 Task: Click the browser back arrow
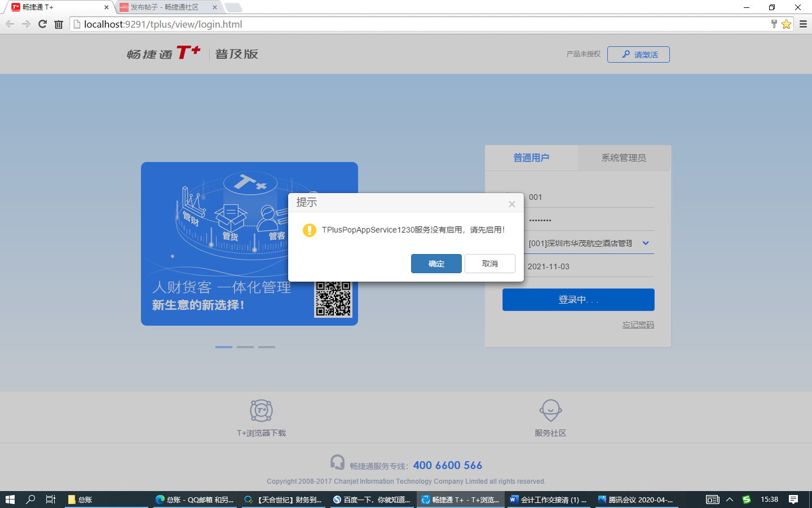coord(10,24)
